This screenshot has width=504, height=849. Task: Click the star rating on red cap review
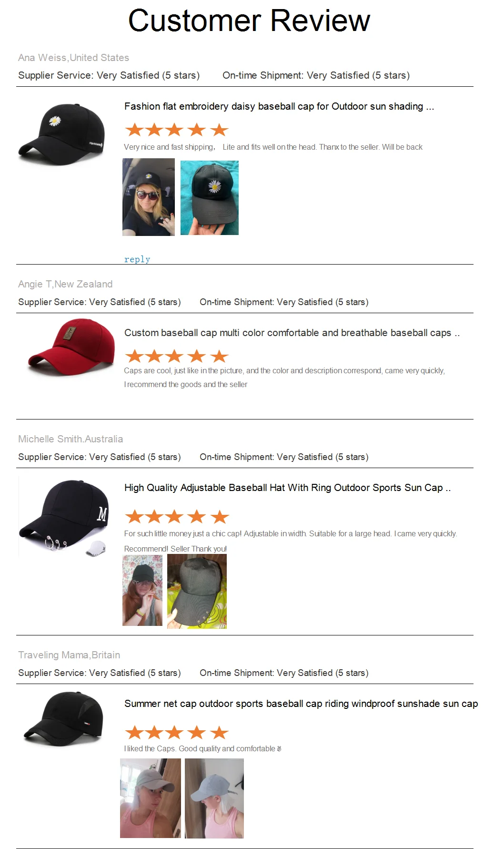pos(177,356)
